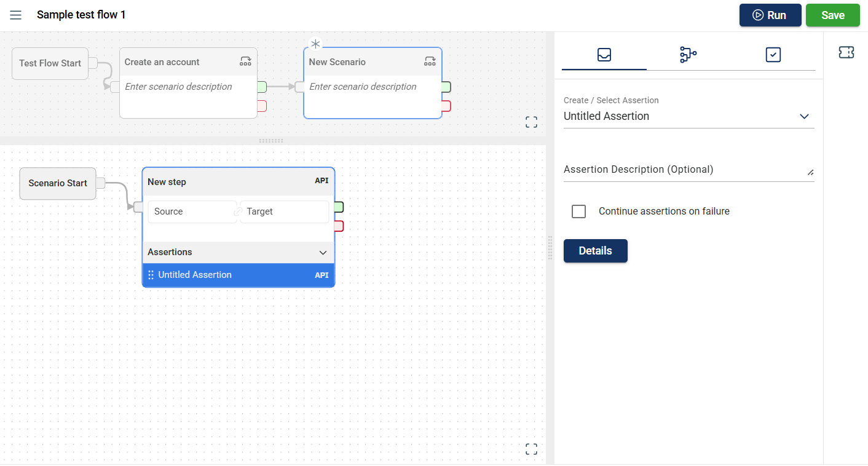Image resolution: width=868 pixels, height=466 pixels.
Task: Click red failure port on New Scenario
Action: [446, 106]
